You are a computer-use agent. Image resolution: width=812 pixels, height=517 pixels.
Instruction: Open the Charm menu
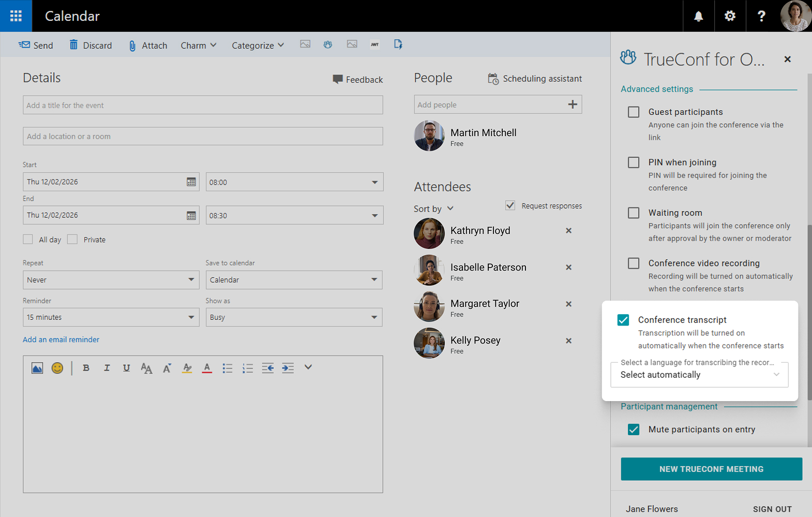tap(198, 46)
